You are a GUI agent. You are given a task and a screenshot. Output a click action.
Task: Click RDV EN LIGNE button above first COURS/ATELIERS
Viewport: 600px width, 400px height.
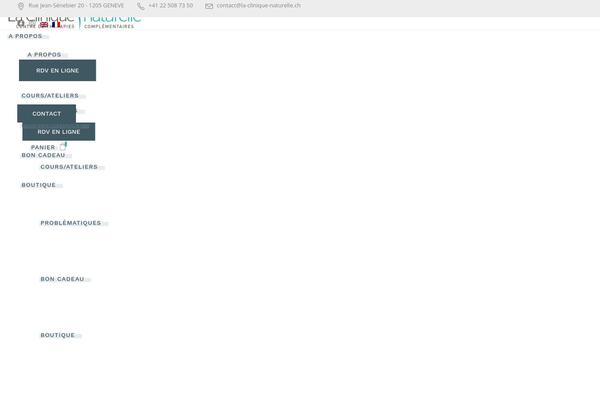(x=57, y=70)
